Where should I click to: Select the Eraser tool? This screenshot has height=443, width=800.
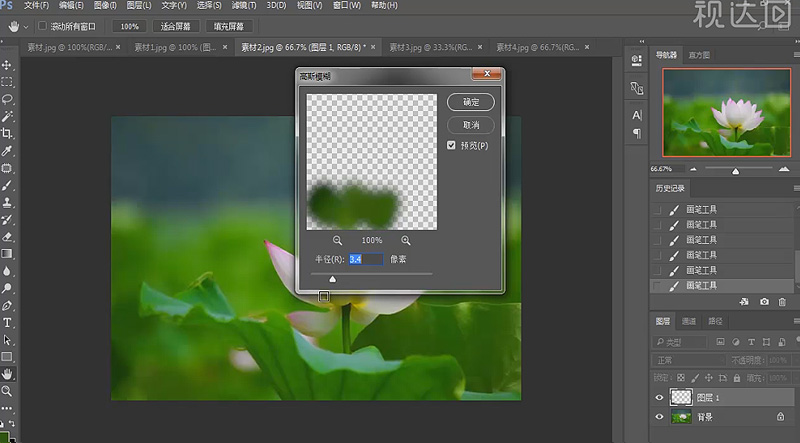[7, 237]
